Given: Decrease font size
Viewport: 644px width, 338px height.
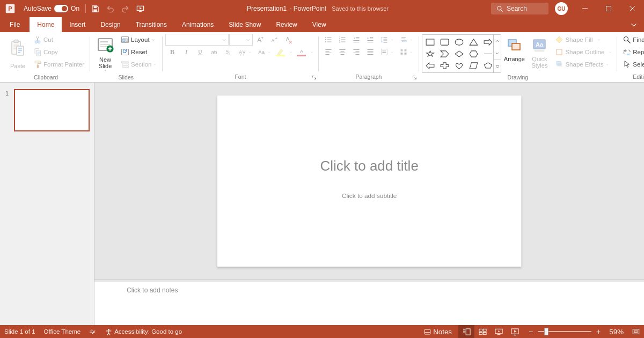Looking at the screenshot, I should point(274,40).
